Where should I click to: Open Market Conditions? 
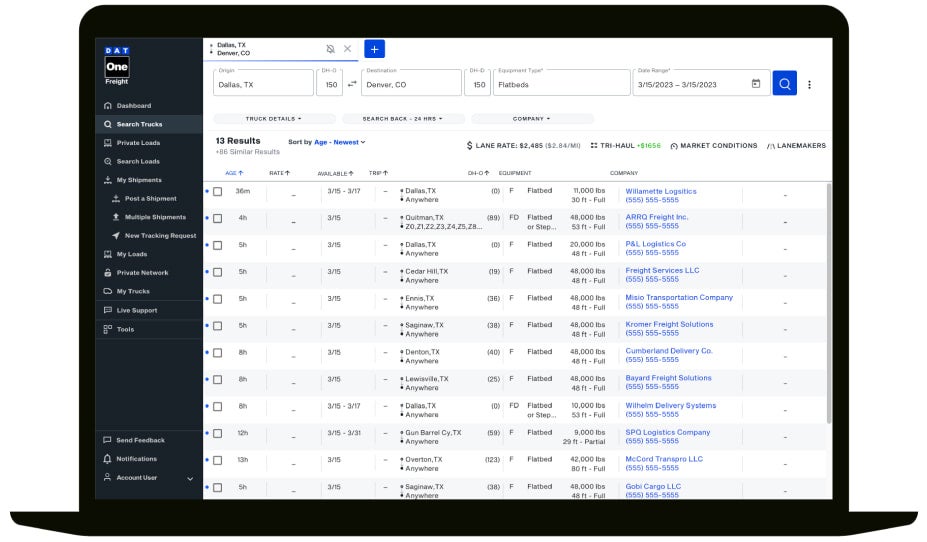pyautogui.click(x=714, y=145)
